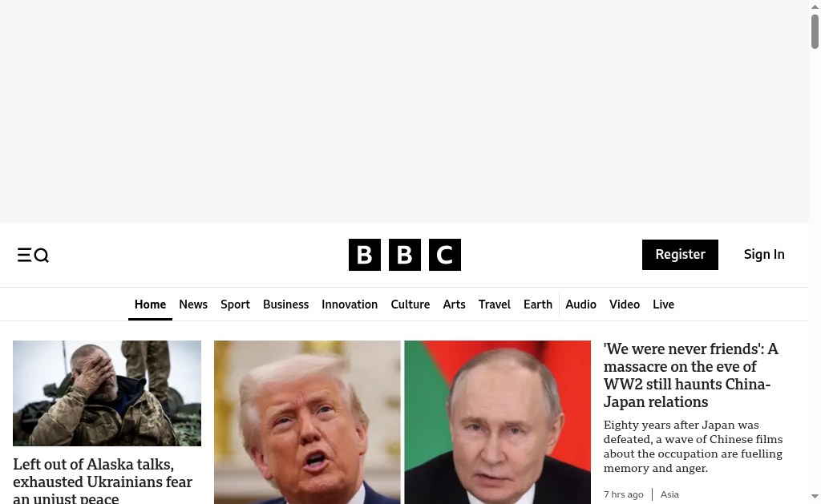Screen dimensions: 821x504
Task: Open the Sport section
Action: point(235,304)
